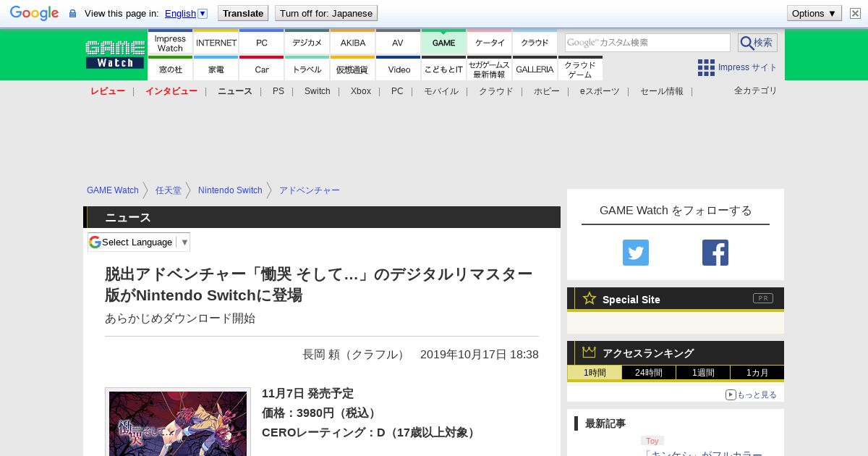Click the 'もっと見る' play arrow link
Screen dimensions: 868x456
point(751,394)
